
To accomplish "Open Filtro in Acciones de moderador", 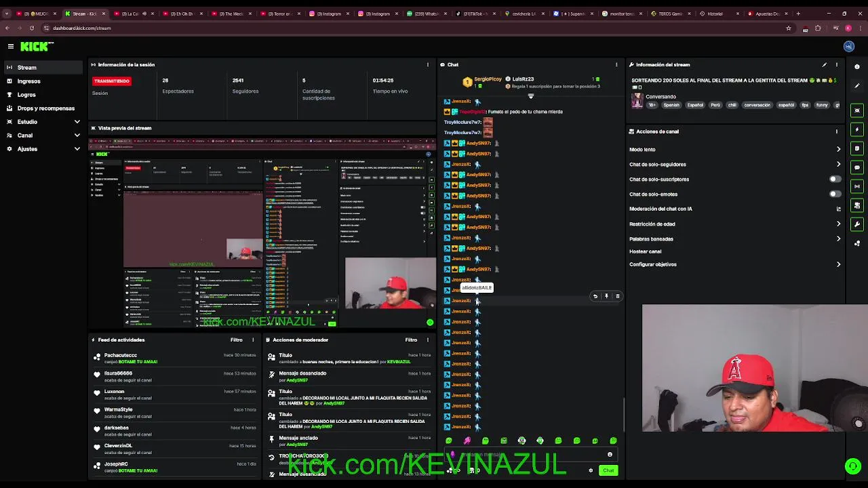I will (x=411, y=340).
